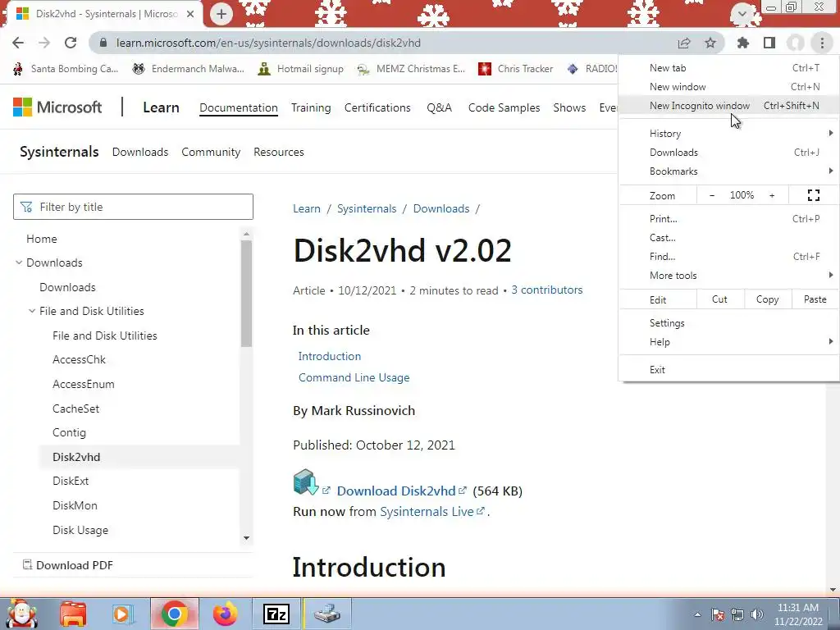The height and width of the screenshot is (630, 840).
Task: Open the Endermanch Malwa... bookmark
Action: coord(188,69)
